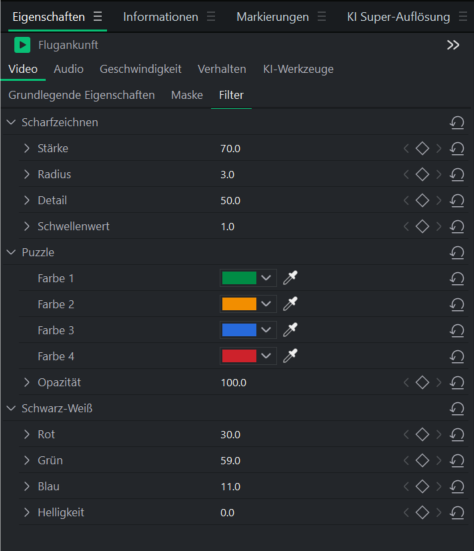Toggle keyframe diamond for Radius

click(422, 174)
